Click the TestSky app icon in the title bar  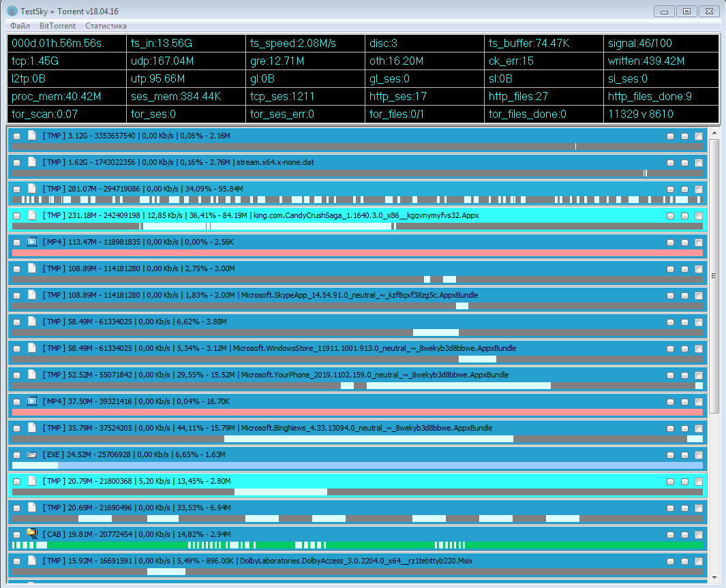(12, 11)
